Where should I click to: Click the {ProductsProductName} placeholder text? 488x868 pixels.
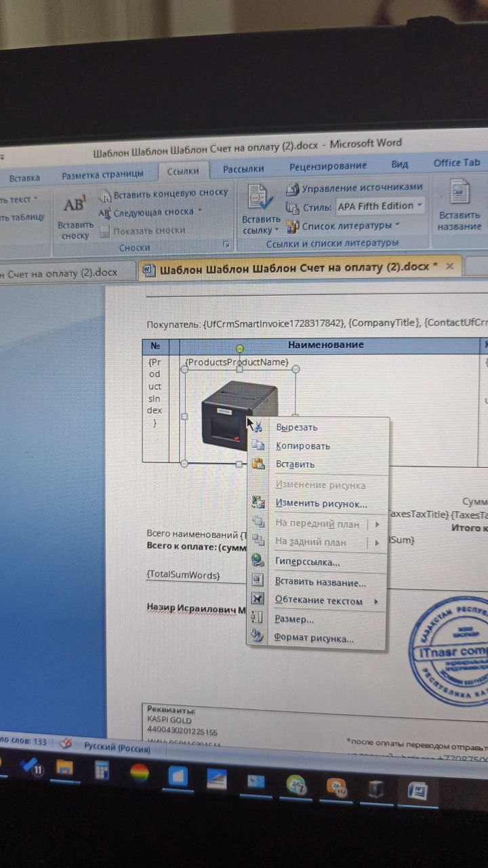237,363
